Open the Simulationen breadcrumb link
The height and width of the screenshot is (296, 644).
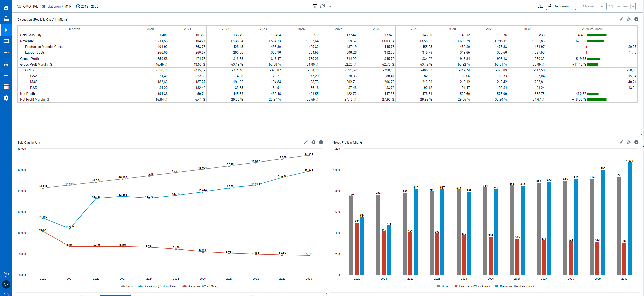point(51,6)
